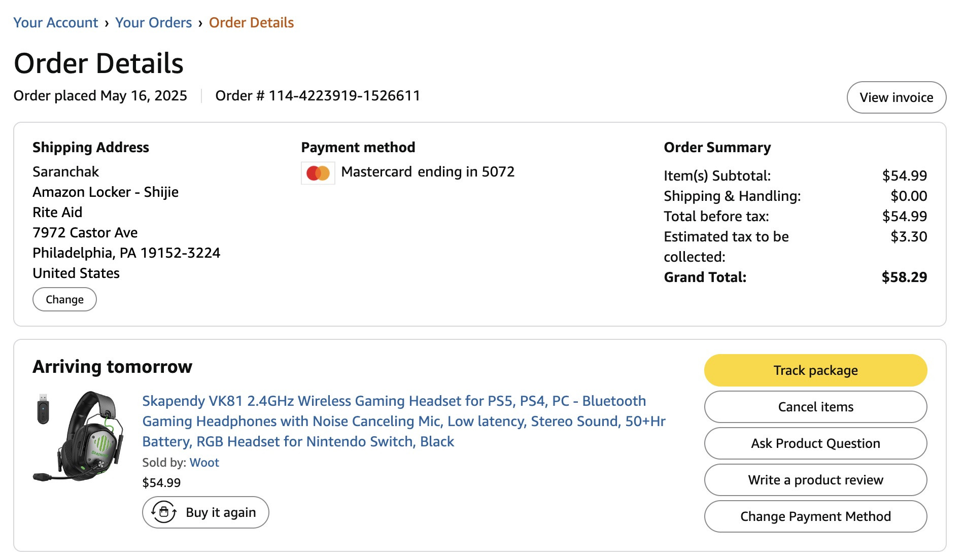The image size is (964, 560).
Task: Click Ask Product Question button
Action: [x=815, y=443]
